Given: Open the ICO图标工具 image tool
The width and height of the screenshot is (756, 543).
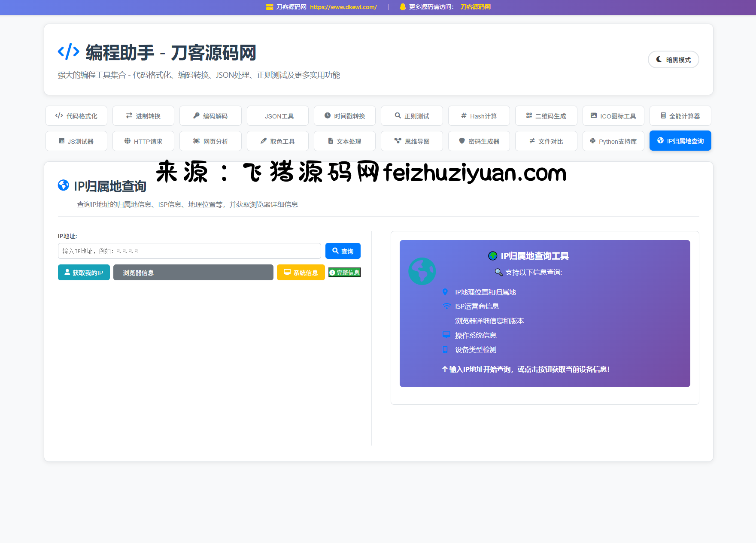Looking at the screenshot, I should click(613, 116).
